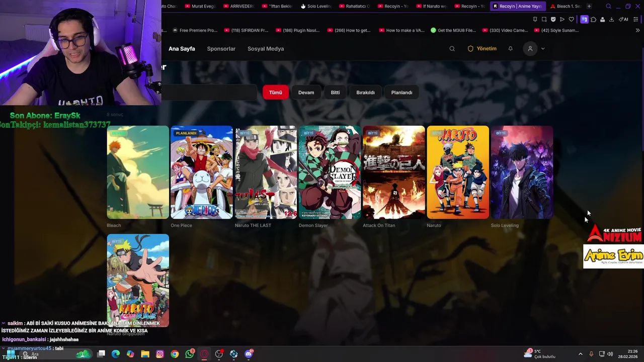Open the Naruto Shippuden poster
This screenshot has width=644, height=362.
coord(138,281)
